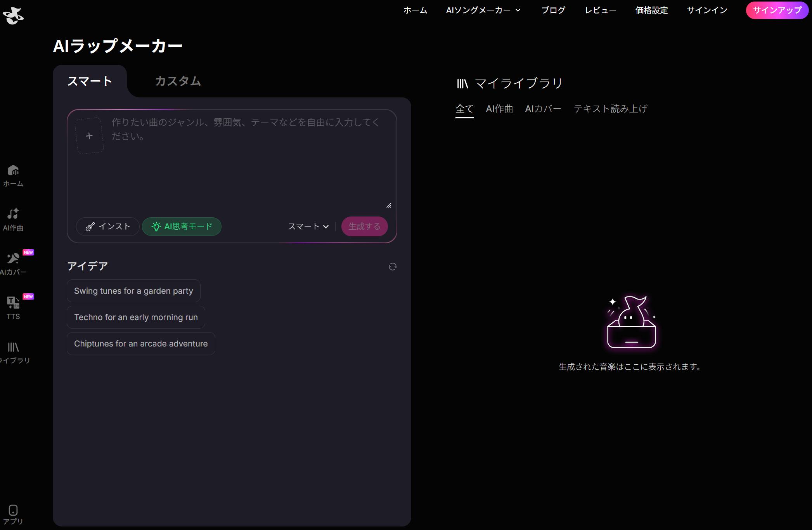Click the whale logo in the top corner
Screen dimensions: 812x530
[x=13, y=15]
